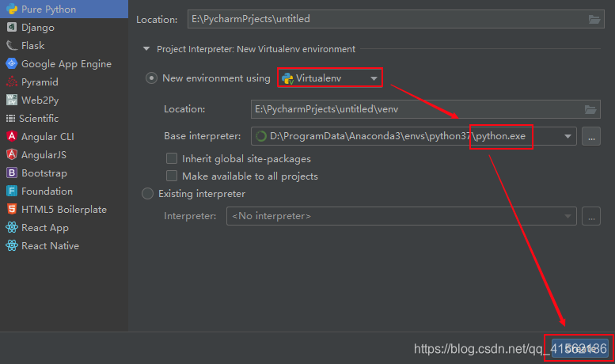
Task: Click the spinner icon beside base interpreter path
Action: [261, 136]
